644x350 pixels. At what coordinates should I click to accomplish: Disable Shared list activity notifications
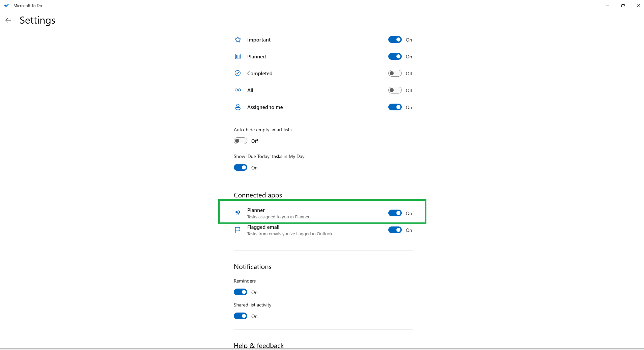241,316
